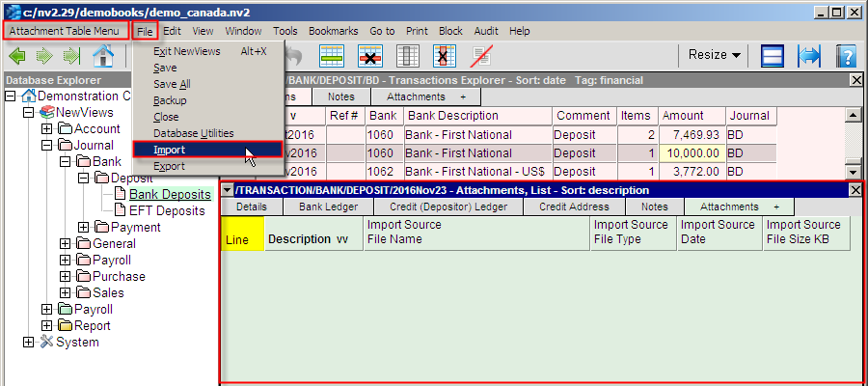This screenshot has height=386, width=868.
Task: Open the Credit Address tab
Action: pyautogui.click(x=574, y=207)
